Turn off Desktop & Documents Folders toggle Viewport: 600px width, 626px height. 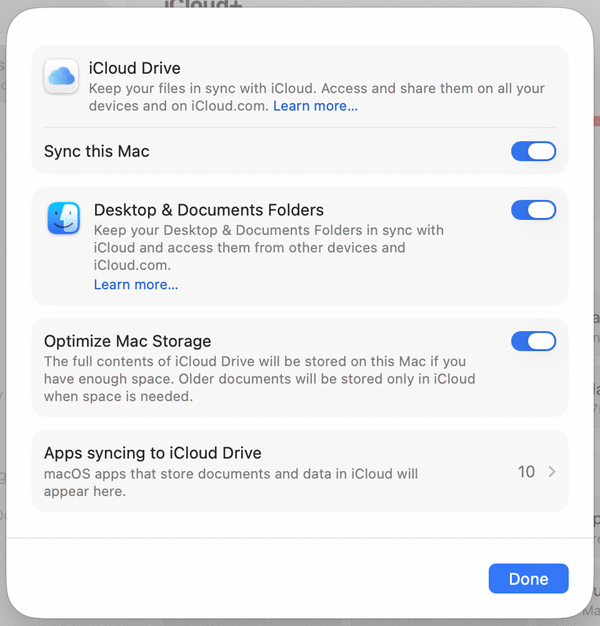coord(533,210)
